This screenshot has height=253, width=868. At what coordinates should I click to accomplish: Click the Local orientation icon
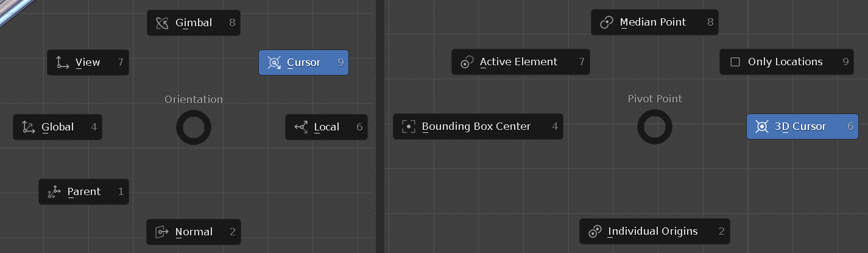click(300, 127)
